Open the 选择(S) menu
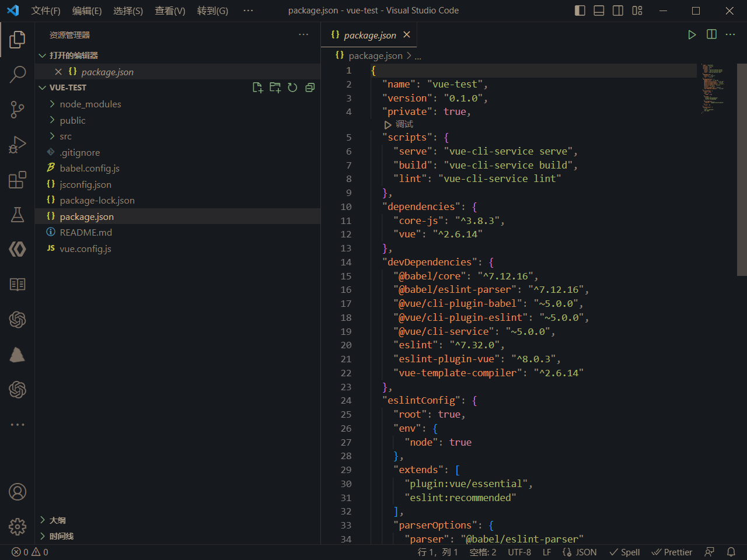Image resolution: width=747 pixels, height=560 pixels. pyautogui.click(x=128, y=10)
